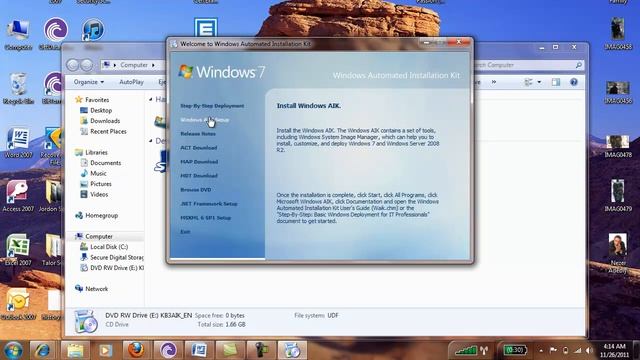Click Action Center flag tray icon

(553, 350)
